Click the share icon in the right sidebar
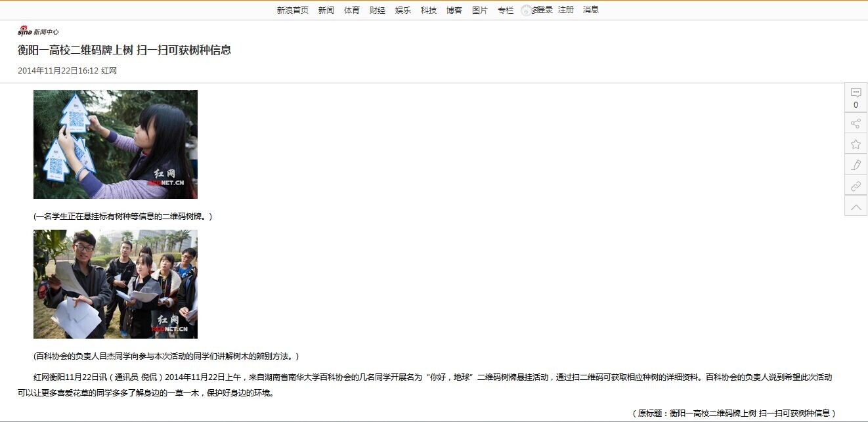The image size is (868, 422). (856, 123)
